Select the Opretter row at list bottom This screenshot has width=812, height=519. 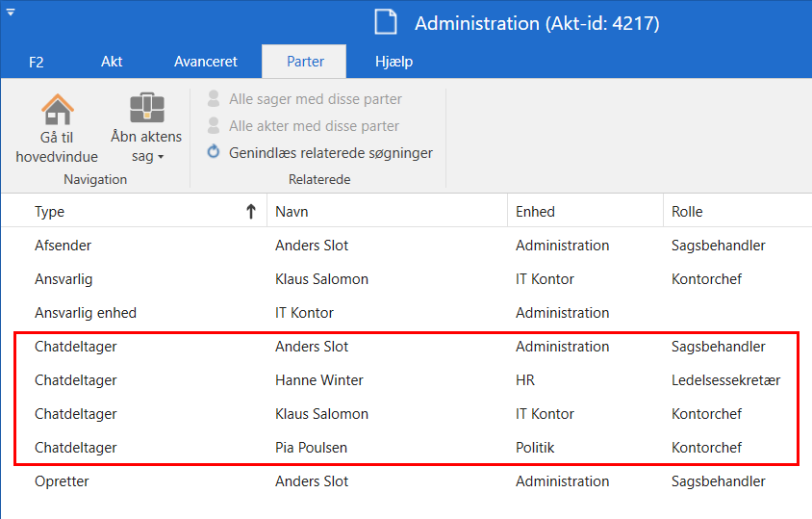pyautogui.click(x=63, y=481)
